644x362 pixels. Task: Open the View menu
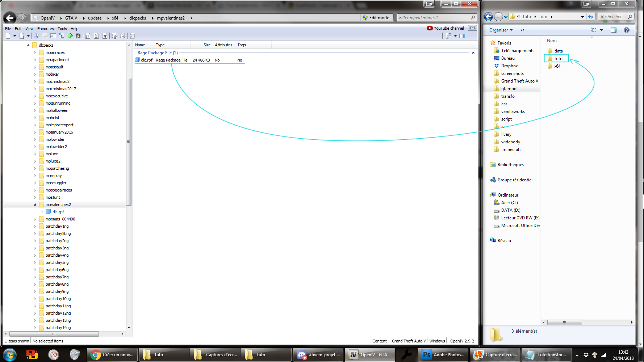29,29
